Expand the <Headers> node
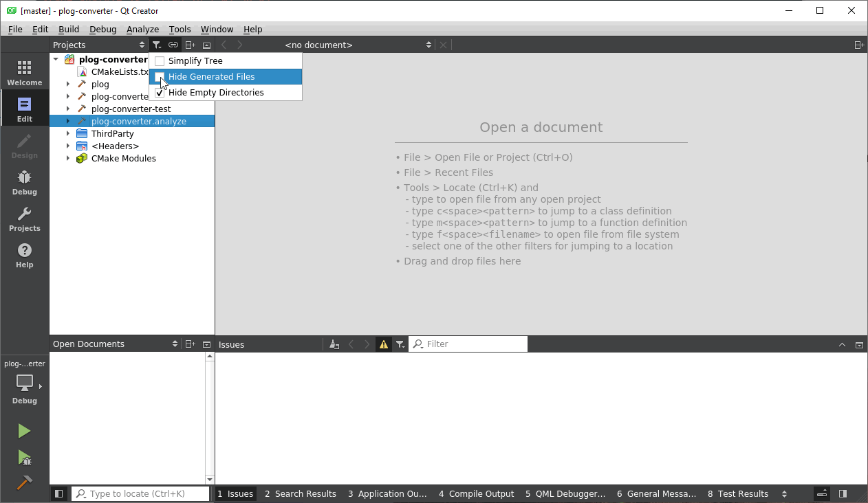This screenshot has height=503, width=868. [x=68, y=146]
